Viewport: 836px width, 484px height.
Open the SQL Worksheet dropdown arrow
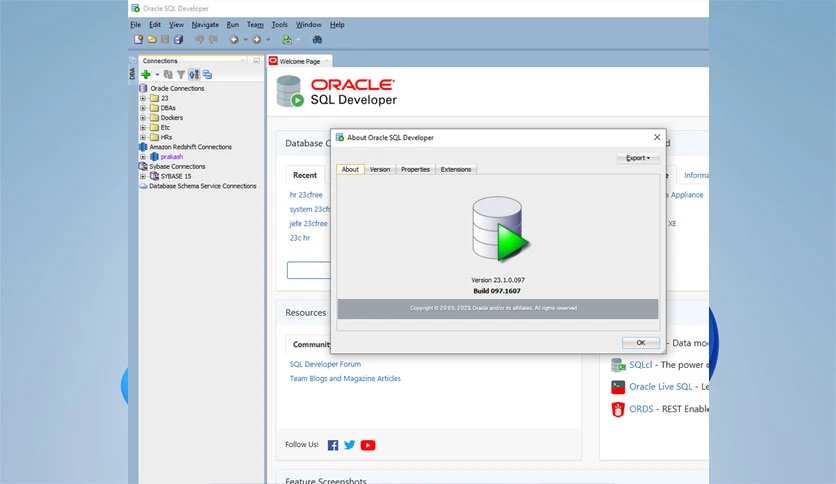pyautogui.click(x=298, y=39)
